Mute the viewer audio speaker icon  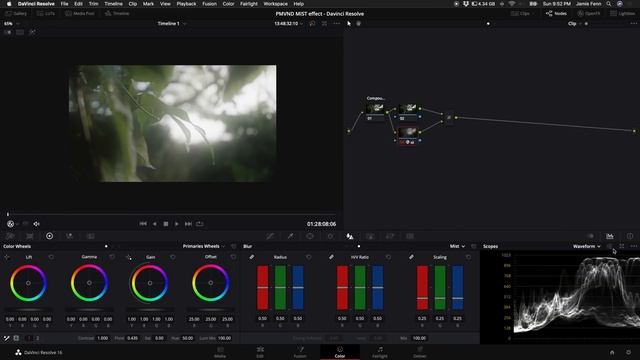click(x=36, y=224)
